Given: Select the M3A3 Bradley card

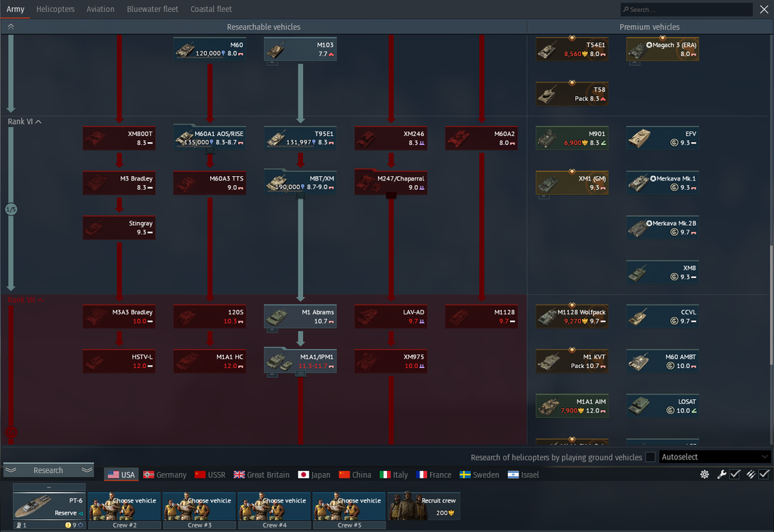Looking at the screenshot, I should [119, 317].
